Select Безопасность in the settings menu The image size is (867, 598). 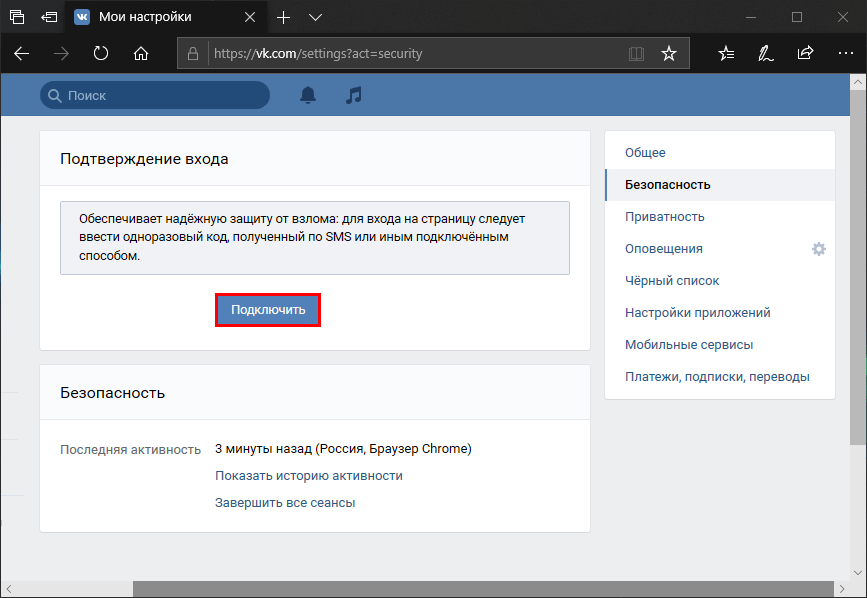(x=720, y=185)
